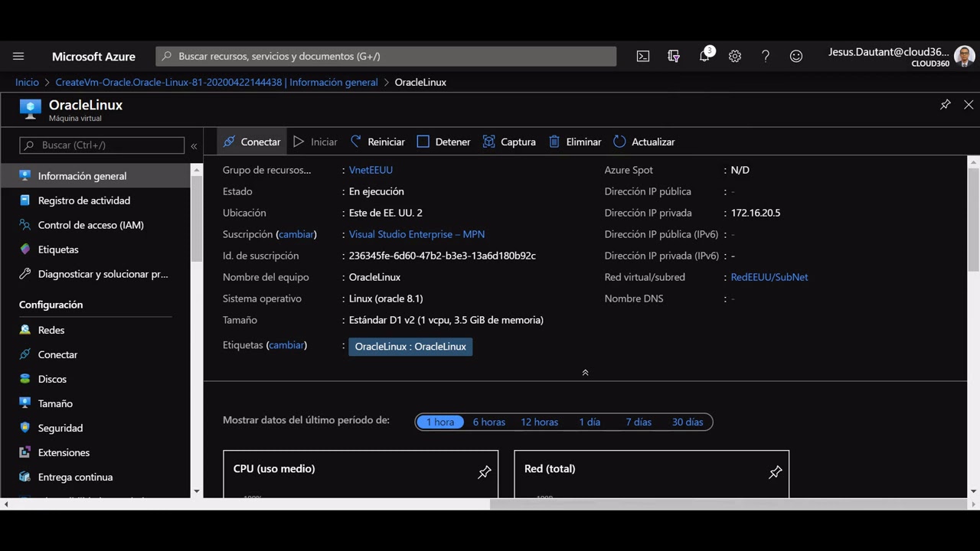
Task: Click the Microsoft Azure logo text
Action: 93,56
